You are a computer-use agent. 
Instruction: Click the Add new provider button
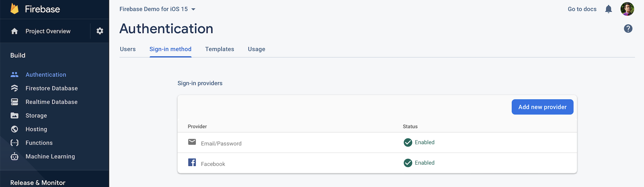[x=542, y=107]
